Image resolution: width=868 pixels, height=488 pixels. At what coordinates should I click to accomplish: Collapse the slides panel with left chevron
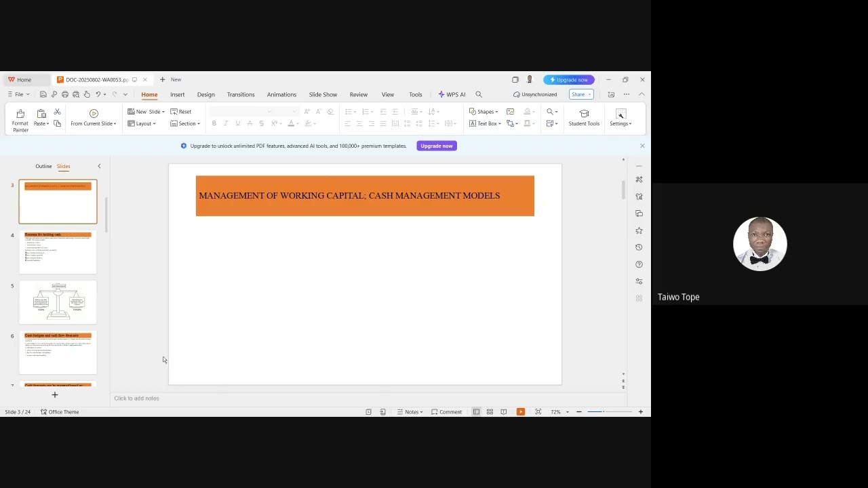pos(99,166)
